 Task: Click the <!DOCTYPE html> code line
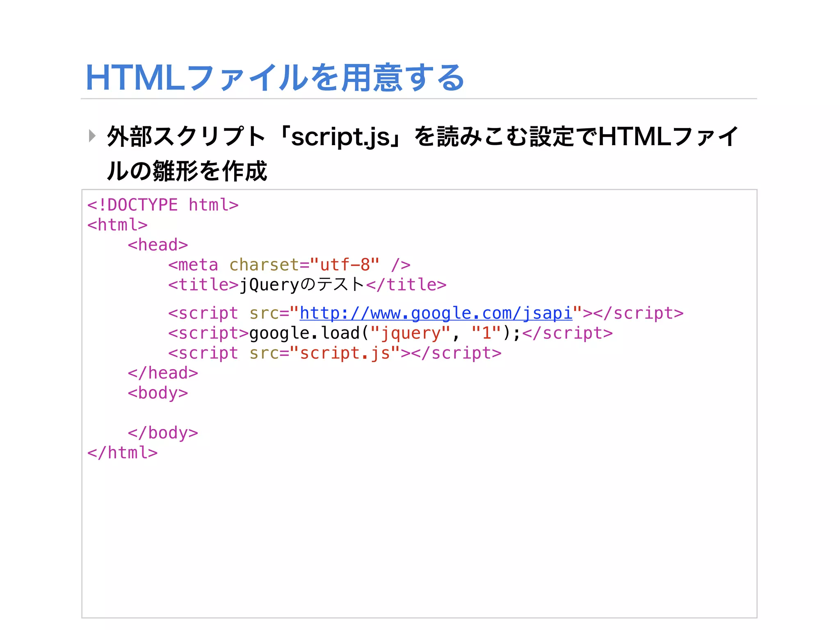pyautogui.click(x=163, y=205)
